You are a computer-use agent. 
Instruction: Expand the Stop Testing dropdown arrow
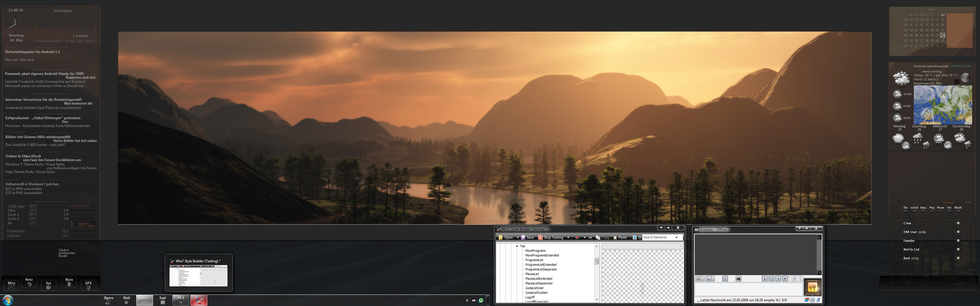568,238
